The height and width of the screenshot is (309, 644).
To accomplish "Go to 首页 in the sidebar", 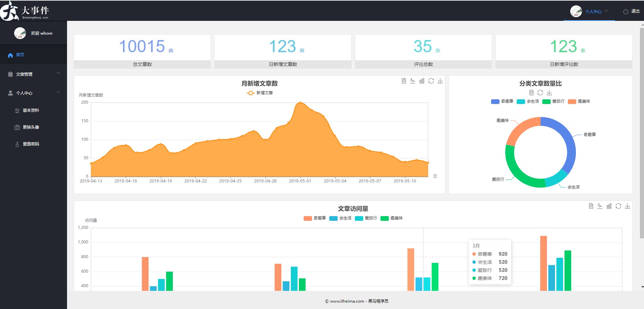I will tap(33, 55).
